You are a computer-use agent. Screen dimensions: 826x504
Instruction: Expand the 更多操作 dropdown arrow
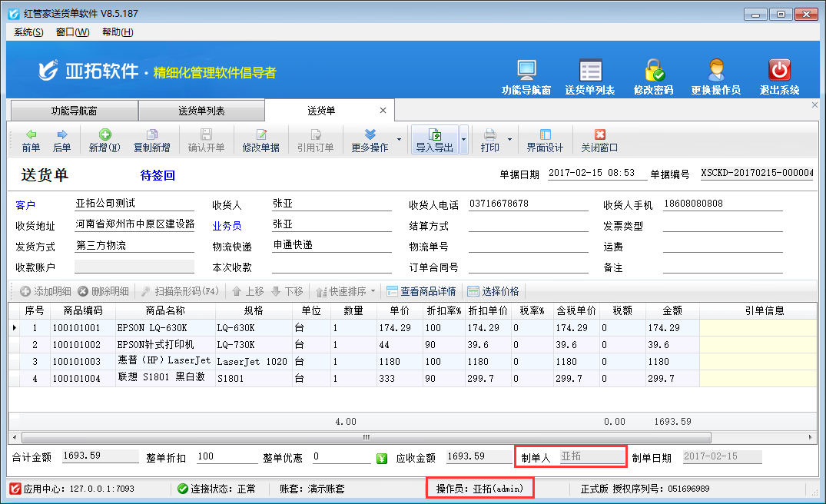click(x=399, y=141)
